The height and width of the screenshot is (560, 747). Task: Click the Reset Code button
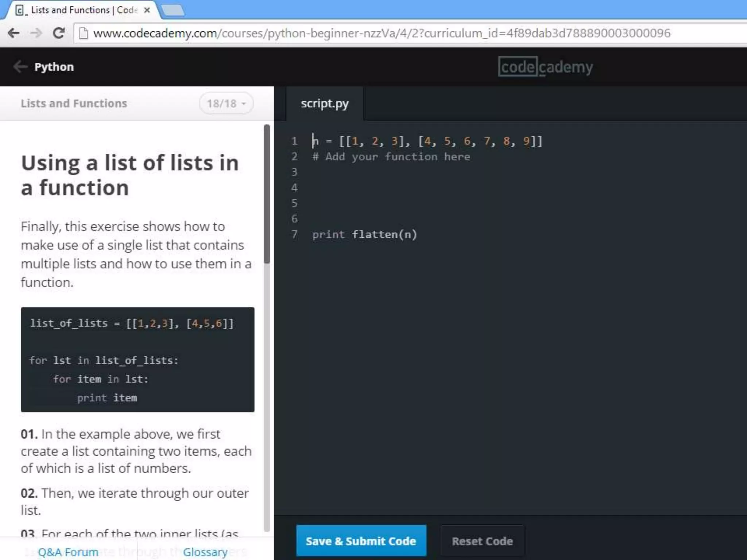pyautogui.click(x=482, y=541)
